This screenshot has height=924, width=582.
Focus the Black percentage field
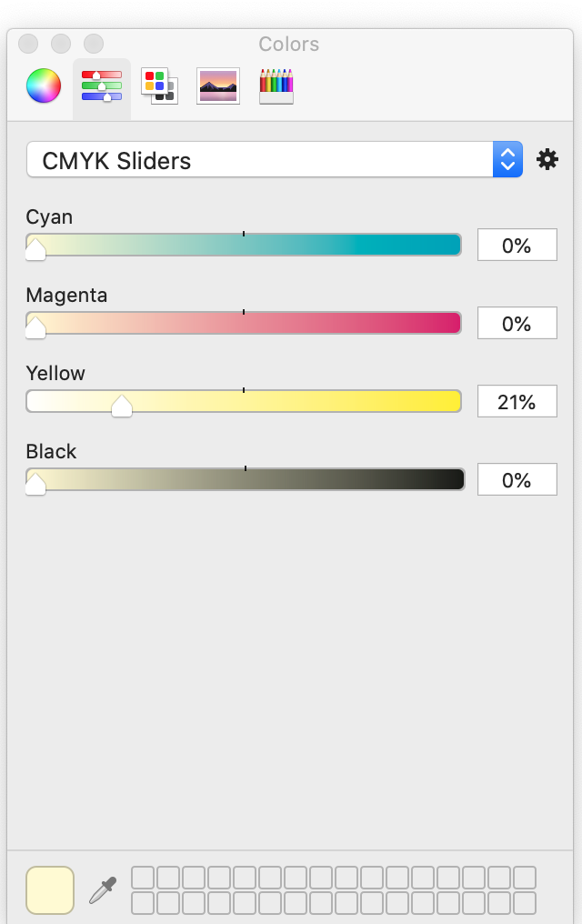click(517, 479)
